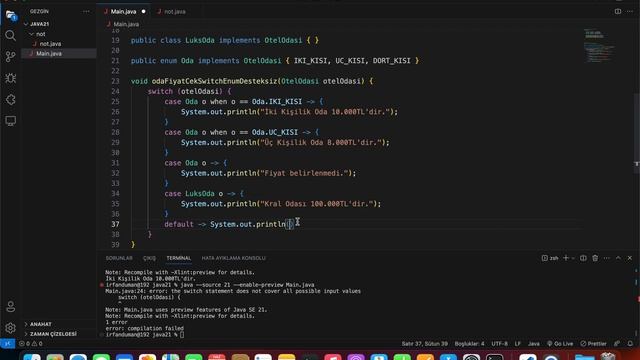The image size is (640, 360).
Task: Select the zsh terminal shell label
Action: point(550,258)
